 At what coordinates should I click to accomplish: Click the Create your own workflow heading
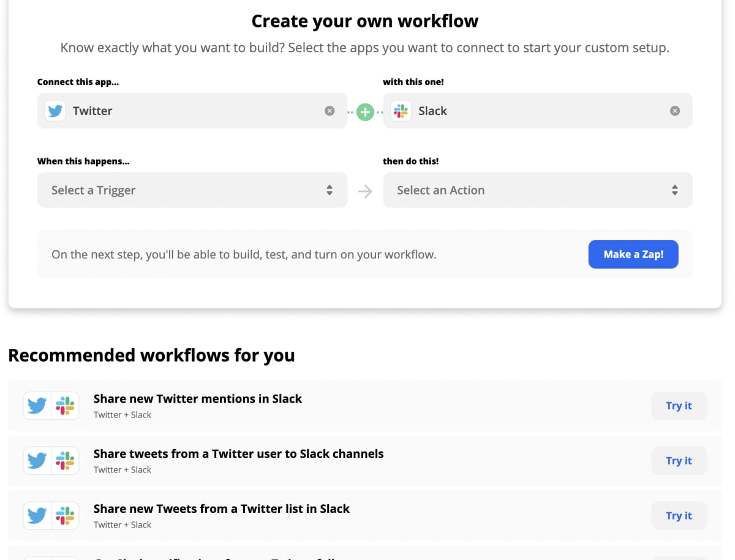click(x=365, y=21)
